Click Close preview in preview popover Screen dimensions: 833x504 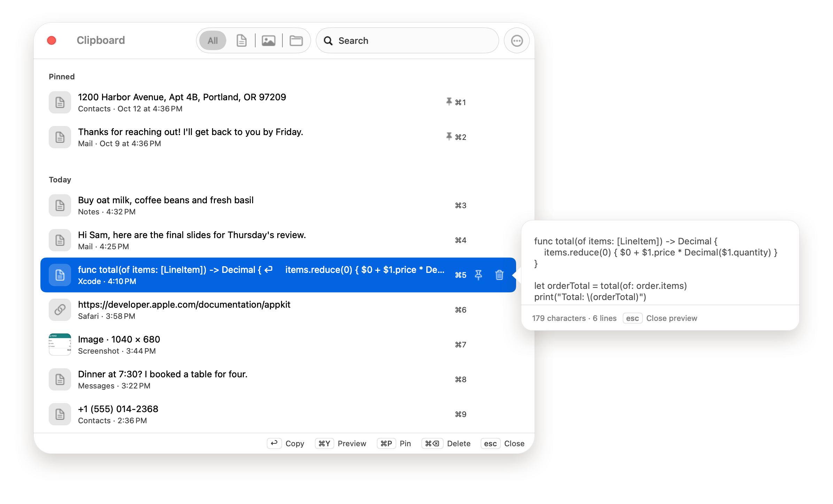tap(671, 318)
